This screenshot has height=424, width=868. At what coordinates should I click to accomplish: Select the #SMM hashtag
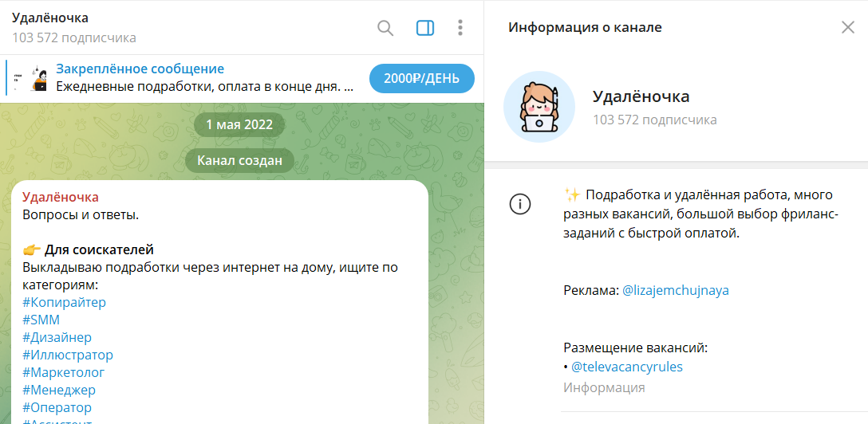click(x=41, y=320)
